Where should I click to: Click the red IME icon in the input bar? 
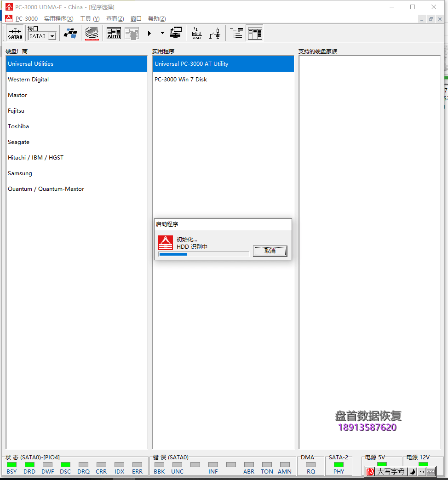point(370,472)
